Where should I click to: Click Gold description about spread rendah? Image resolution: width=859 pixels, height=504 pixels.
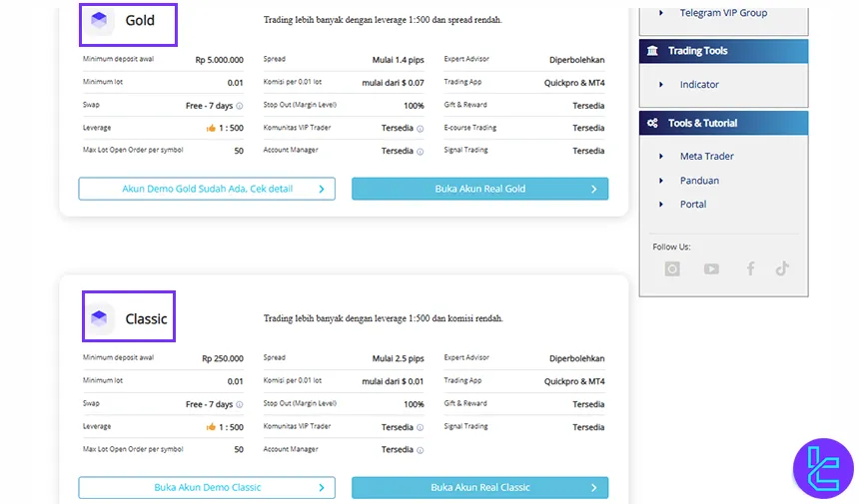coord(383,20)
